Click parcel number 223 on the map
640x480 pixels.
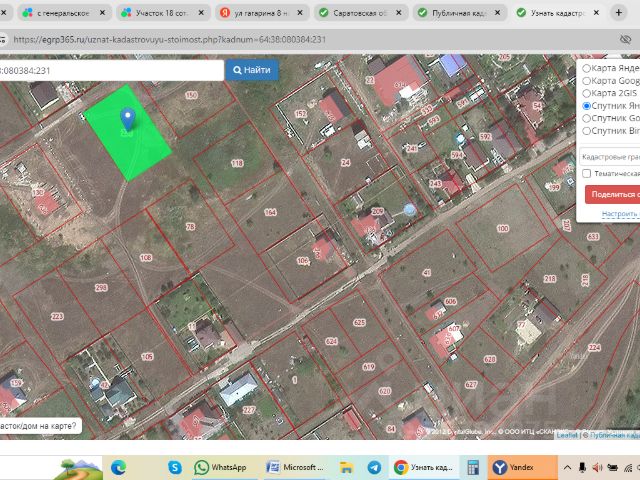tap(57, 316)
